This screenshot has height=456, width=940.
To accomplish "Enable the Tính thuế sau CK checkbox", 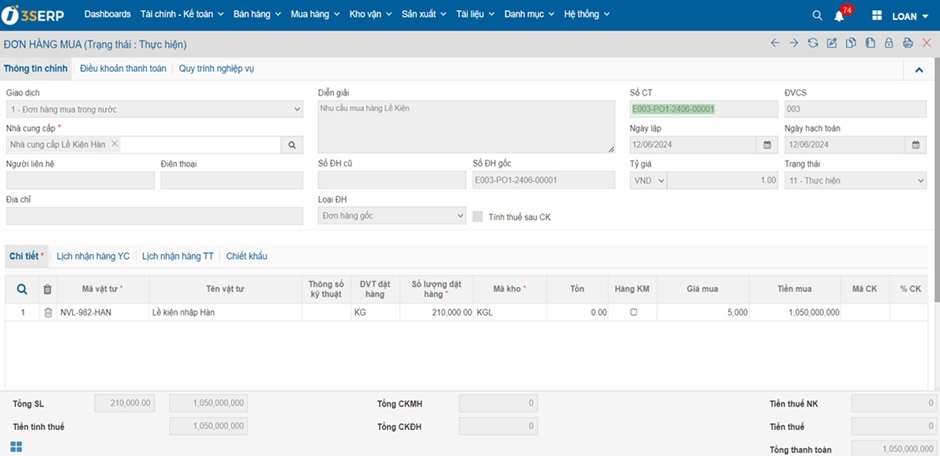I will click(x=478, y=216).
